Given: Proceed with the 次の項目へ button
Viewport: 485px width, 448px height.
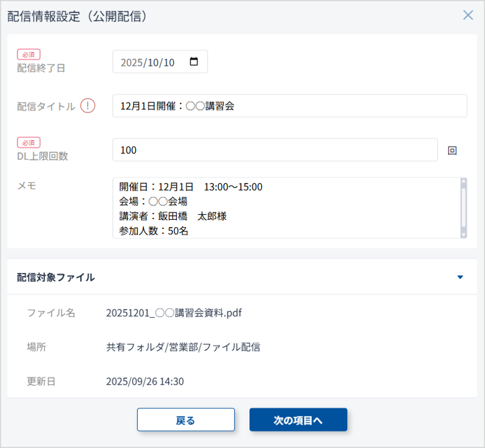Looking at the screenshot, I should [x=298, y=420].
